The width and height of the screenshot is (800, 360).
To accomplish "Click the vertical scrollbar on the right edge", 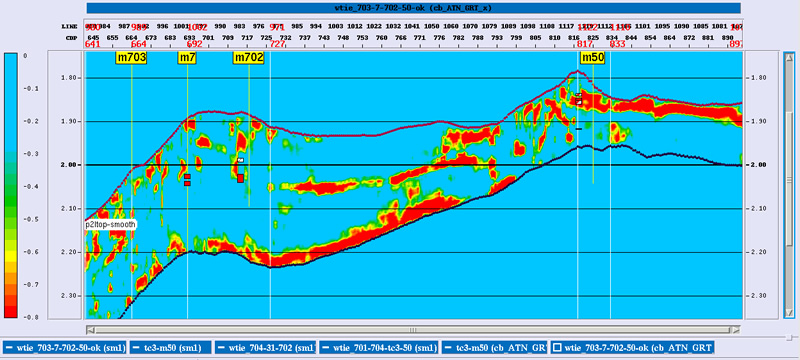I will (x=789, y=185).
